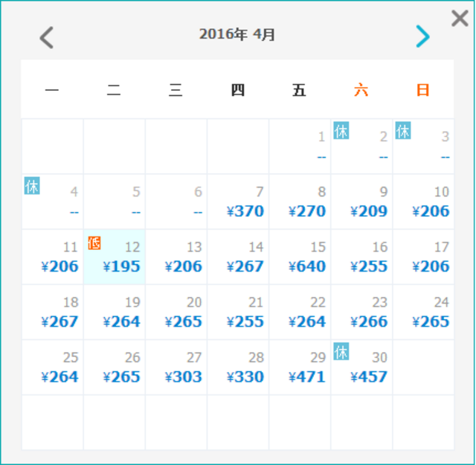This screenshot has height=465, width=476.
Task: Select April 12 priced ¥195
Action: [115, 257]
